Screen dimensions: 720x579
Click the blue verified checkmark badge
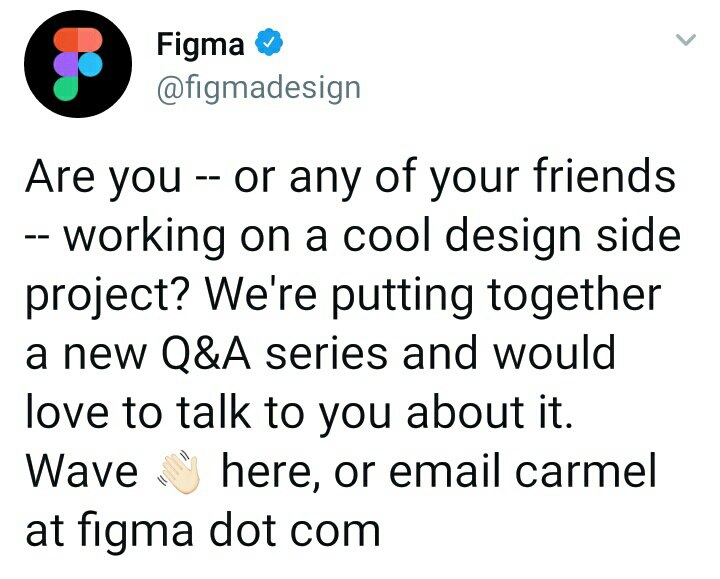tap(268, 43)
